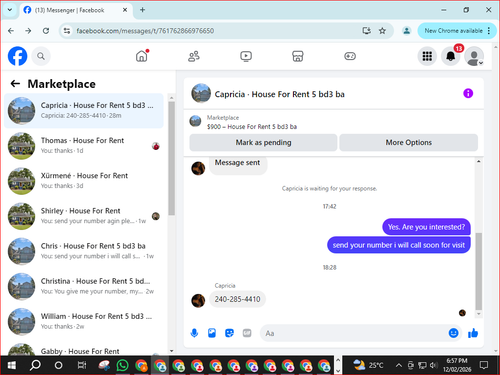Go forward with browser forward arrow

click(28, 31)
